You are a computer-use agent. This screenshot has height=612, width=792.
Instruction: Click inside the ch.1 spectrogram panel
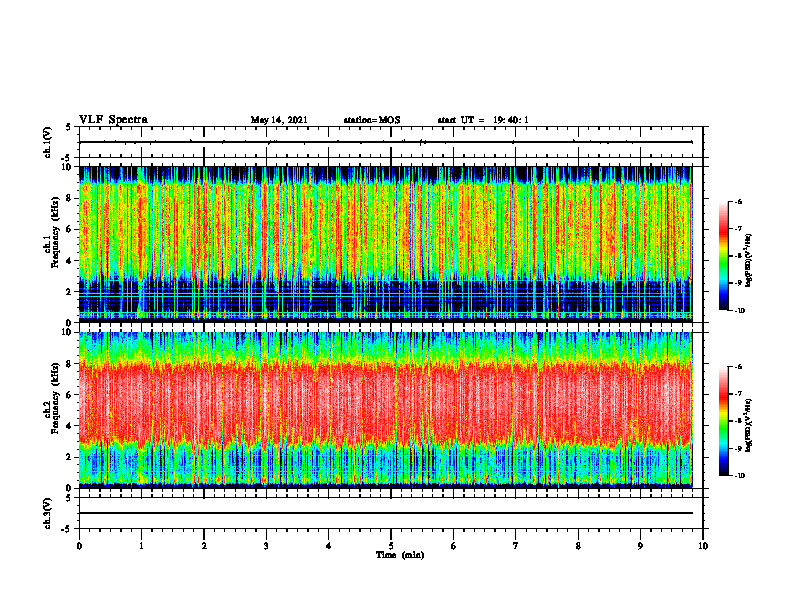point(386,244)
